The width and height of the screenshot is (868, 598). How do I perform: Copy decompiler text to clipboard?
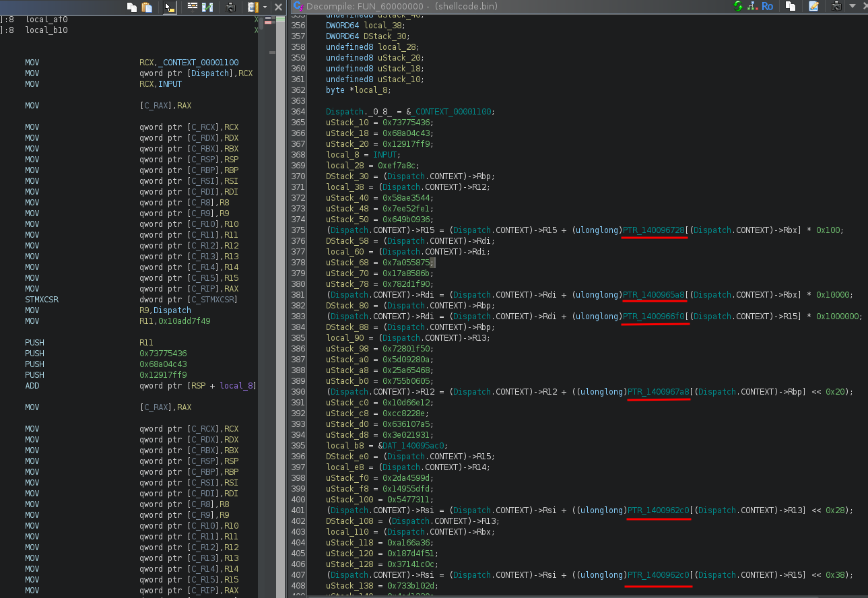point(791,6)
